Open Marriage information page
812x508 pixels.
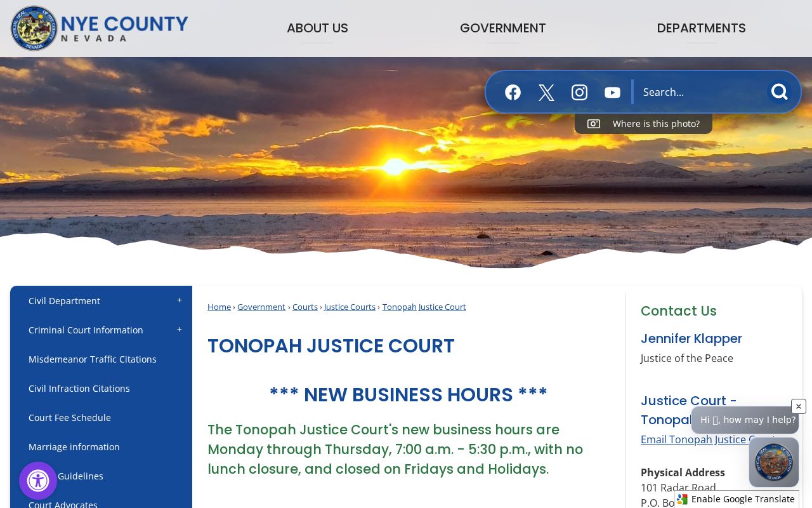(74, 447)
